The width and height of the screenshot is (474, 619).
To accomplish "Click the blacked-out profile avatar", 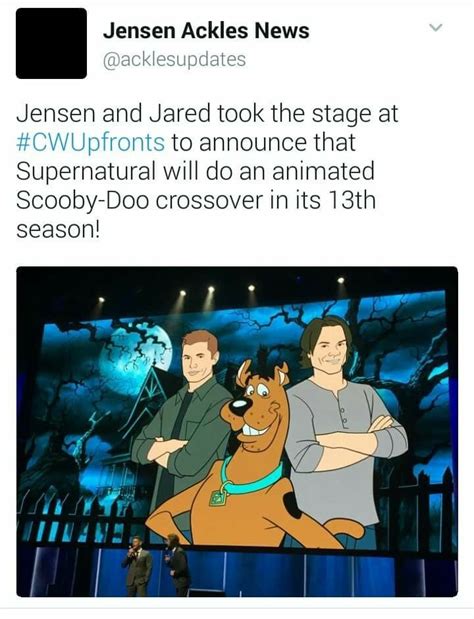I will 51,43.
